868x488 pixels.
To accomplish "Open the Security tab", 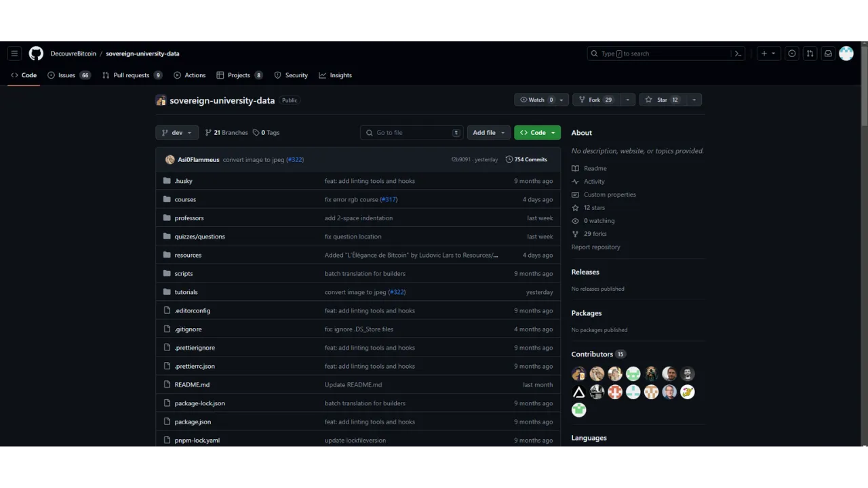I will (x=291, y=75).
